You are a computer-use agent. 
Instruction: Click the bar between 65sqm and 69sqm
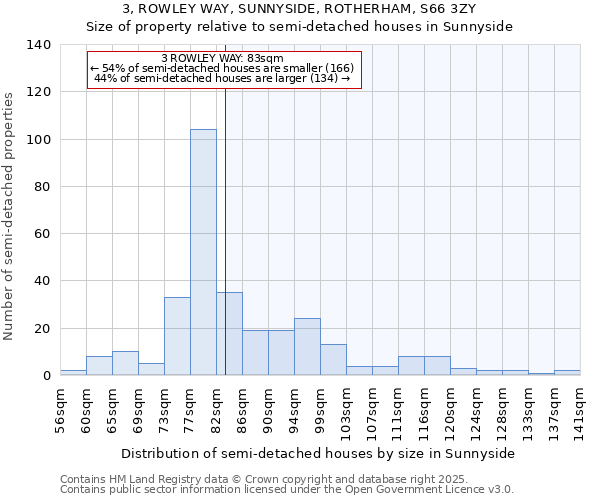point(125,363)
